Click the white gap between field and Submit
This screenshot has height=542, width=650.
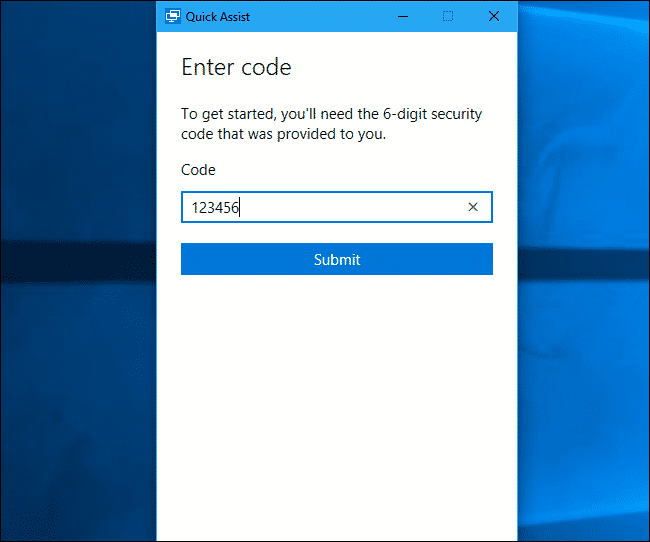click(x=336, y=233)
